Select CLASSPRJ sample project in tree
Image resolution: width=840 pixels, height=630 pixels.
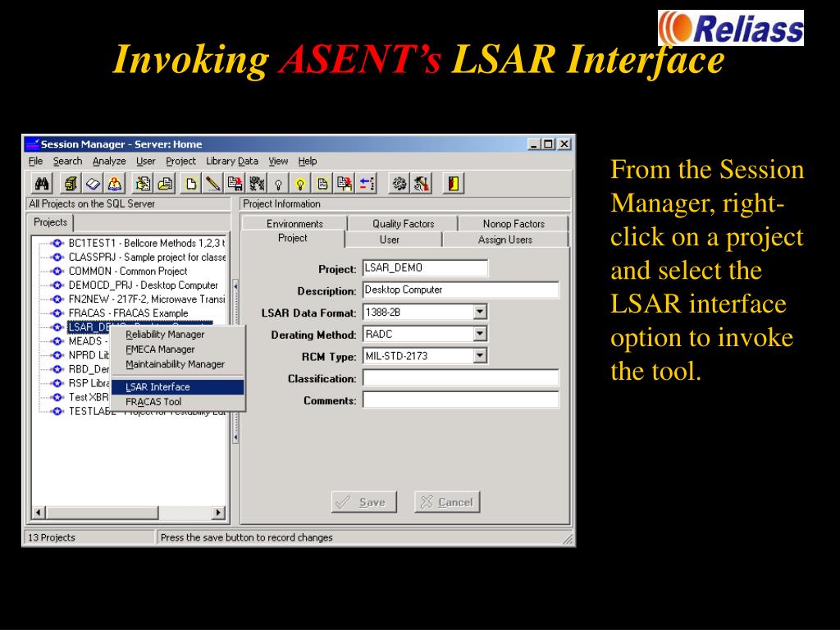point(147,257)
